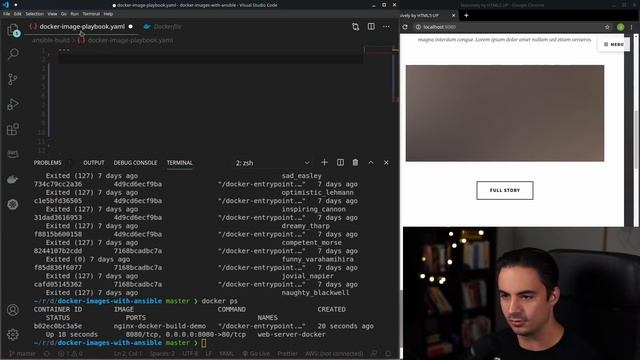Create a new terminal with plus icon
The height and width of the screenshot is (360, 640).
coord(324,162)
